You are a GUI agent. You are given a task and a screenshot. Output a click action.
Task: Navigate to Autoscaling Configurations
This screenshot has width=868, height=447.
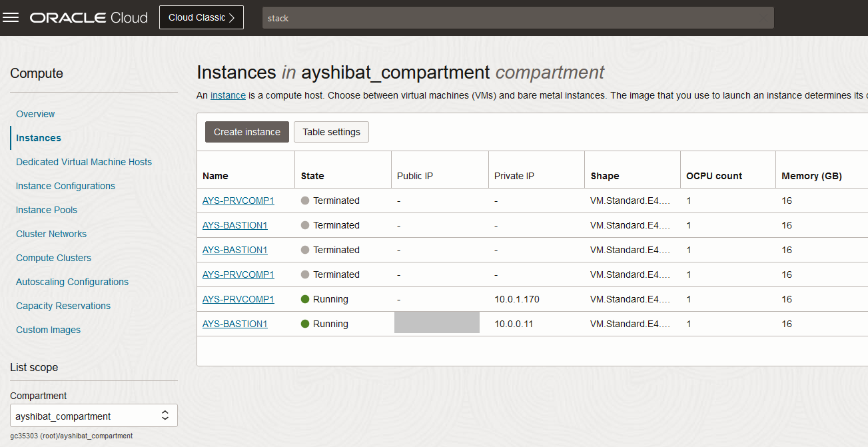[72, 282]
